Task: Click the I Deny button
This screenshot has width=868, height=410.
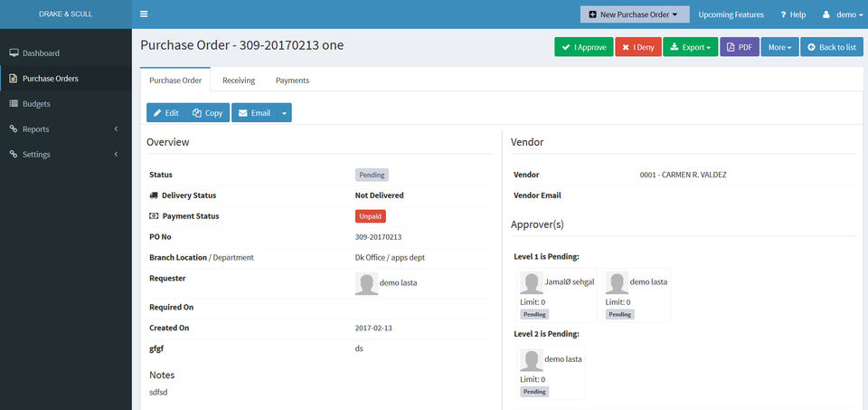Action: click(638, 47)
